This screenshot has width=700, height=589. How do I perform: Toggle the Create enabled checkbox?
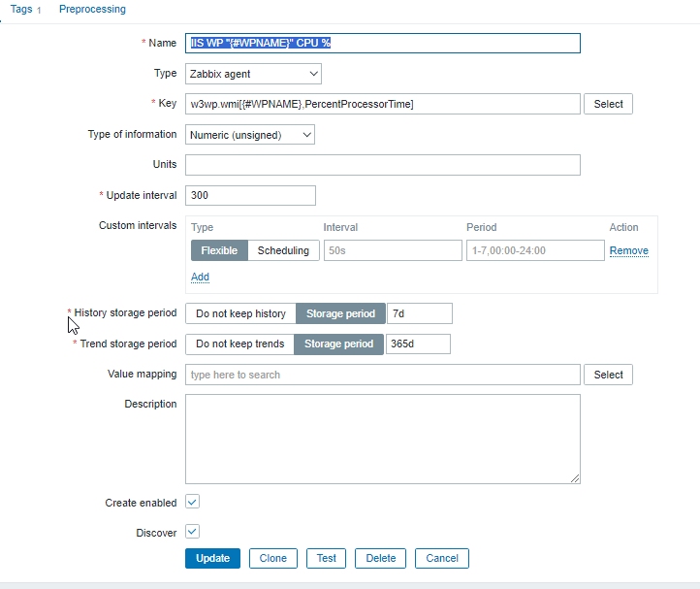pos(192,502)
